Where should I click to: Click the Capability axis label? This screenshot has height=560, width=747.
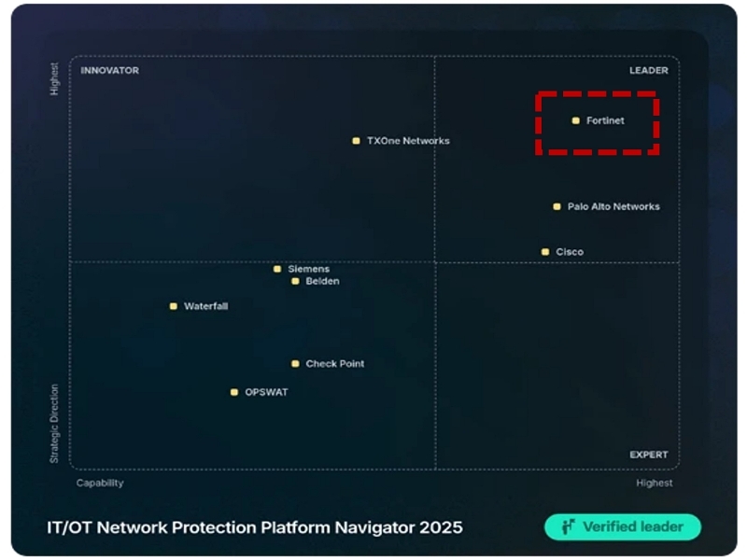pos(100,483)
